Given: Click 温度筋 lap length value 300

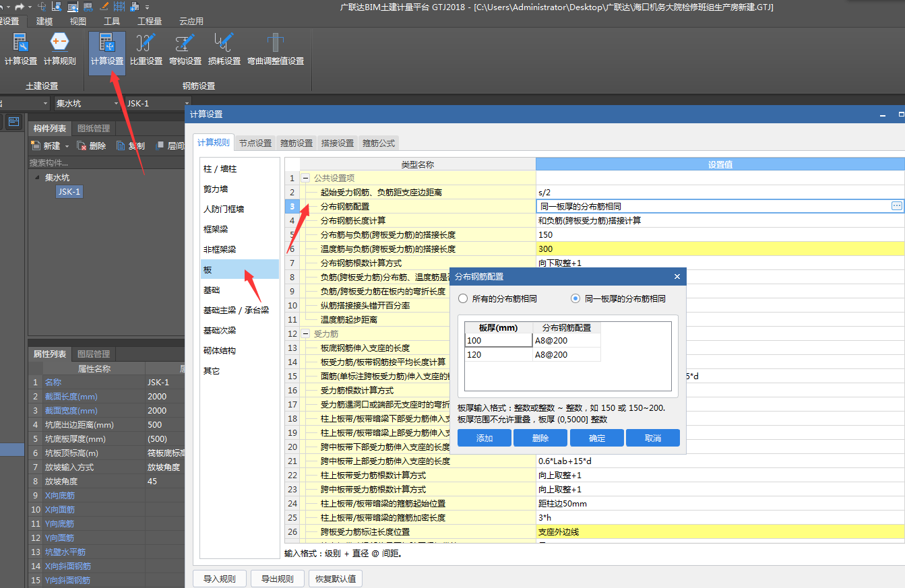Looking at the screenshot, I should (720, 249).
